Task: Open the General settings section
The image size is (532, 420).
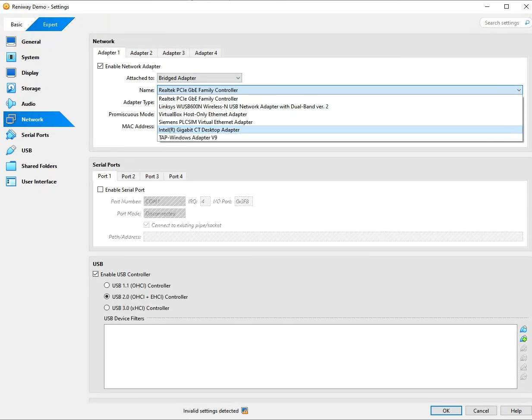Action: click(31, 42)
